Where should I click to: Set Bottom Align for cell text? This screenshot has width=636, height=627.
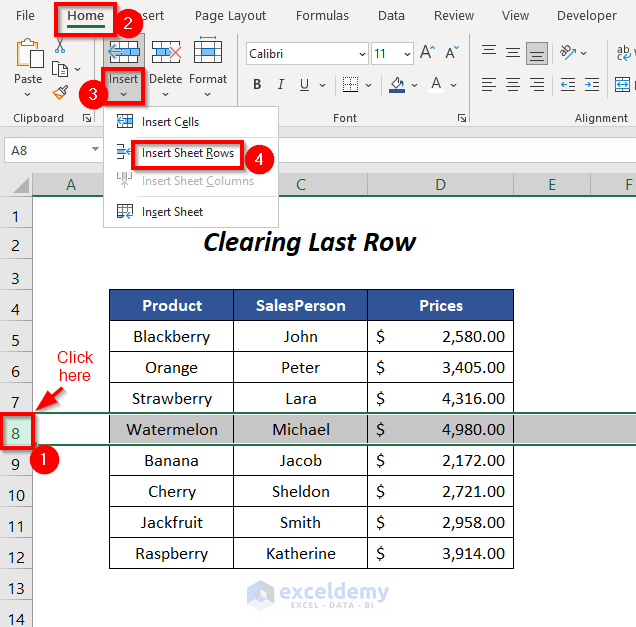pyautogui.click(x=537, y=53)
